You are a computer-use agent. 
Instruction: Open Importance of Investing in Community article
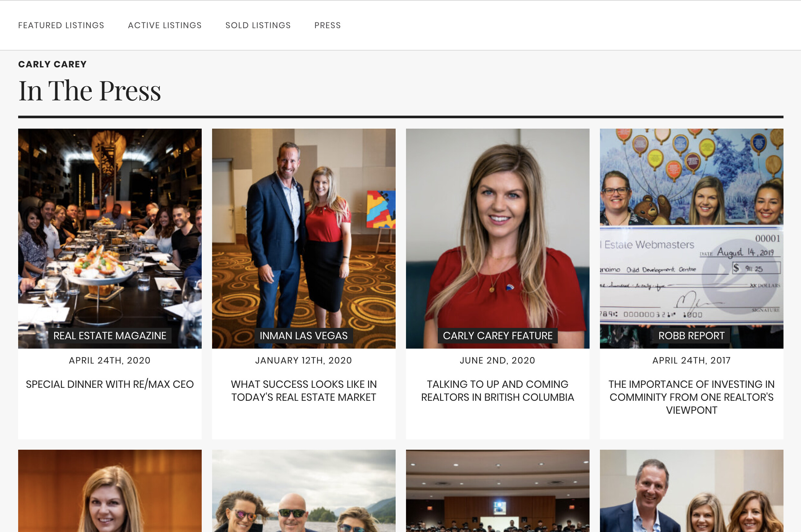pyautogui.click(x=691, y=397)
